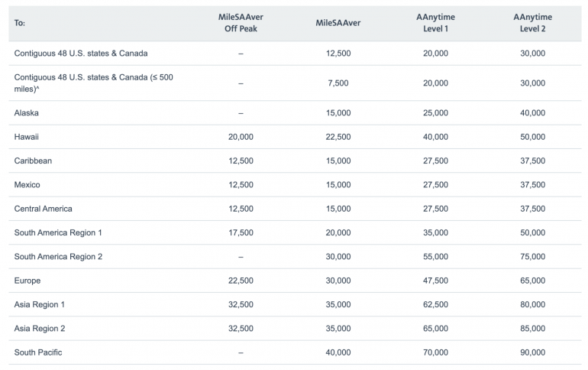Screen dimensions: 588x370
Task: Click the "To:" header cell
Action: (x=20, y=23)
